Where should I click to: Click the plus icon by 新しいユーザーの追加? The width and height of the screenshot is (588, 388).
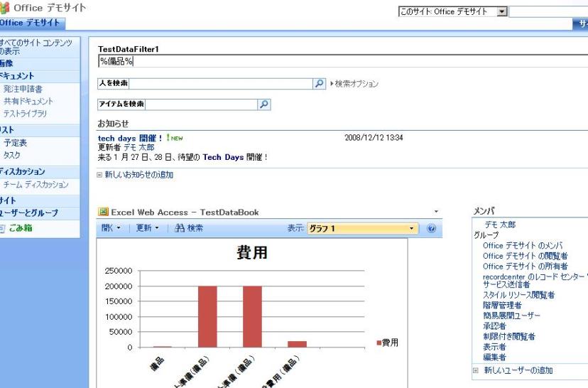tap(476, 370)
